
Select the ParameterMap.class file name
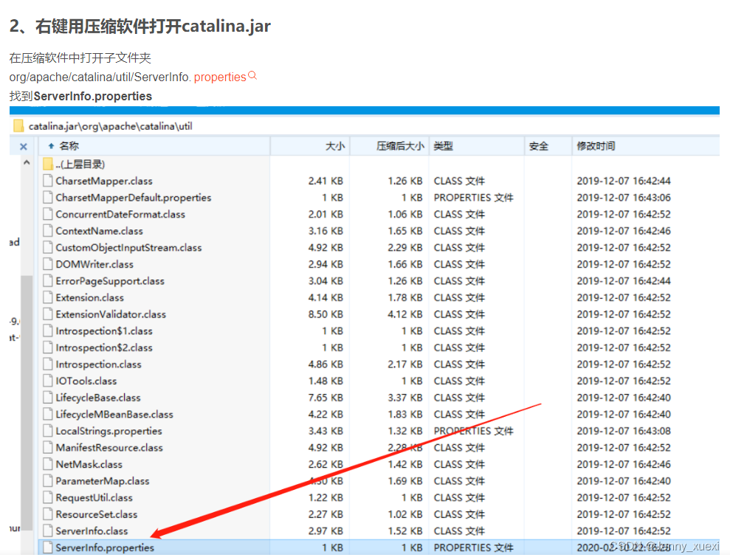coord(103,481)
